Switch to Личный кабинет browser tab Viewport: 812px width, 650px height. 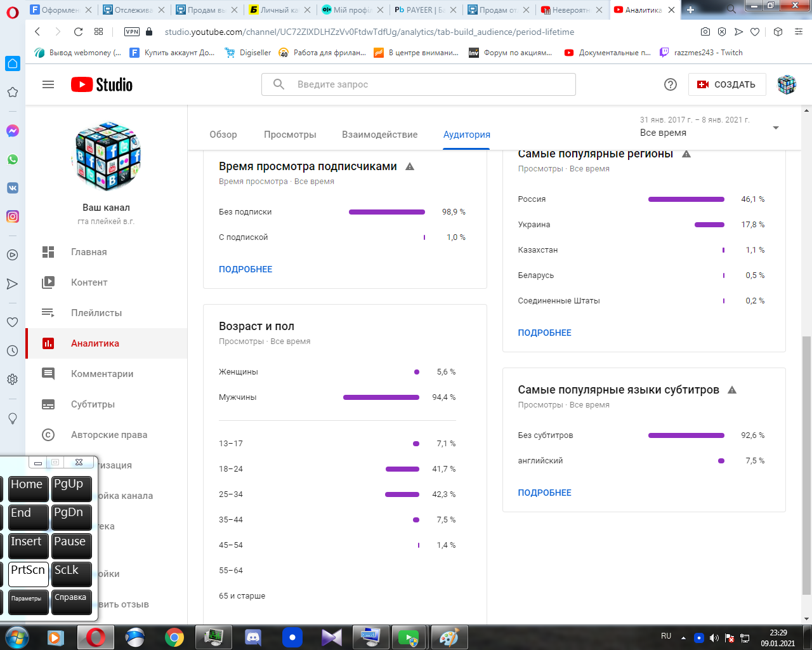[280, 10]
